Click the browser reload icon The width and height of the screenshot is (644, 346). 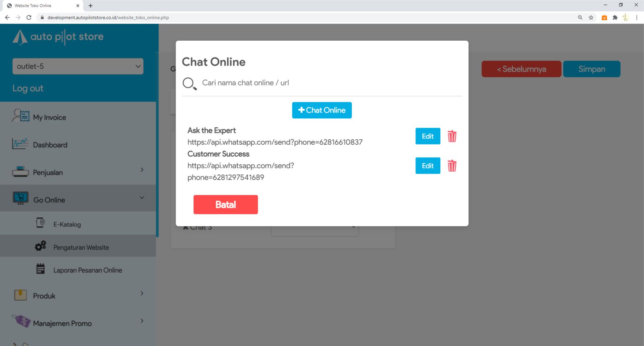[x=29, y=17]
